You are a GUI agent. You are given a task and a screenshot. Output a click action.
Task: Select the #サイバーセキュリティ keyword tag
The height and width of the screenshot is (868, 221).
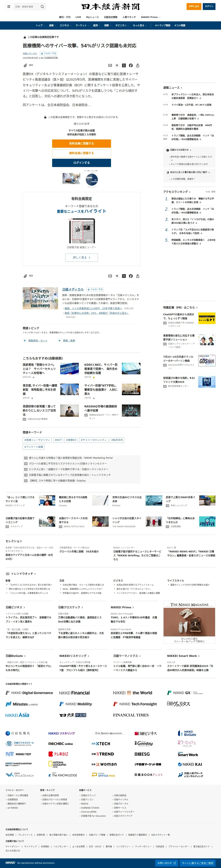[x=94, y=440]
